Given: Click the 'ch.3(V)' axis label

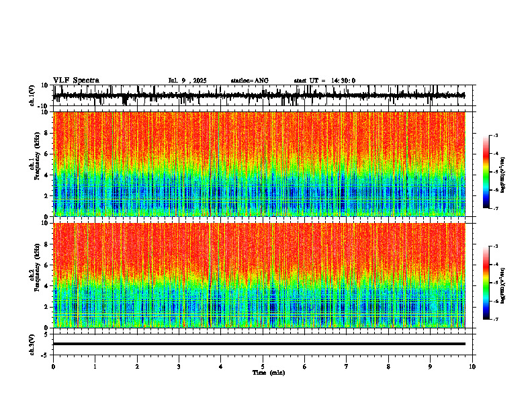Looking at the screenshot, I should tap(32, 345).
